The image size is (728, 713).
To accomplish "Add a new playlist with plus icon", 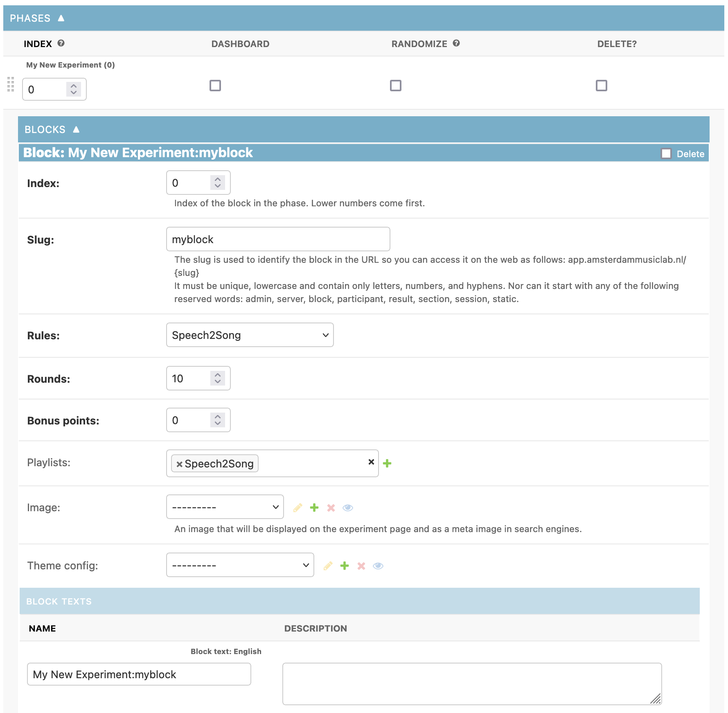I will (387, 463).
